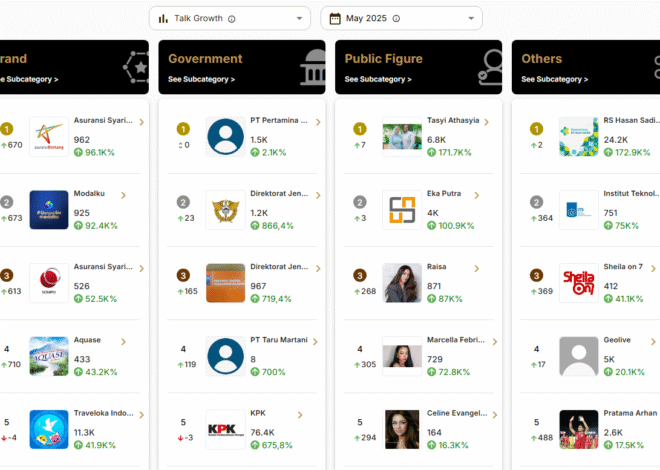The image size is (660, 470).
Task: Select Raisa profile photo
Action: 402,283
